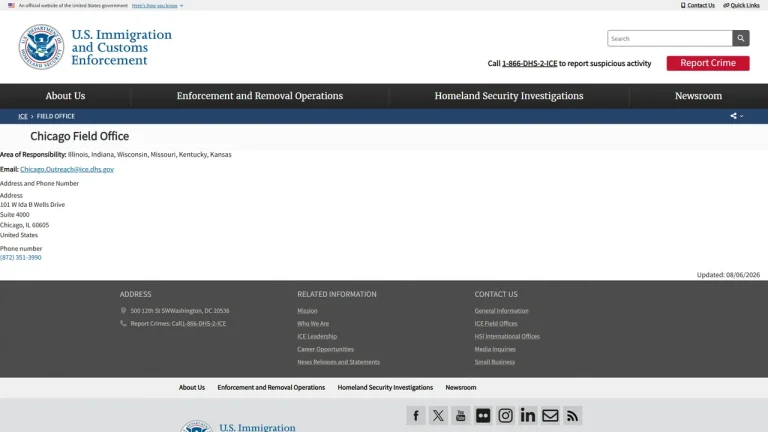768x432 pixels.
Task: Click "Chicago, IL 60605" address line
Action: pyautogui.click(x=24, y=225)
